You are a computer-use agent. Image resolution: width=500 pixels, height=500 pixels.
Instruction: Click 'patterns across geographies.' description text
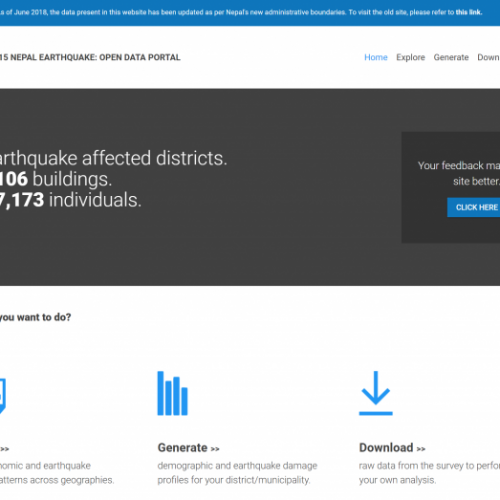pos(57,480)
